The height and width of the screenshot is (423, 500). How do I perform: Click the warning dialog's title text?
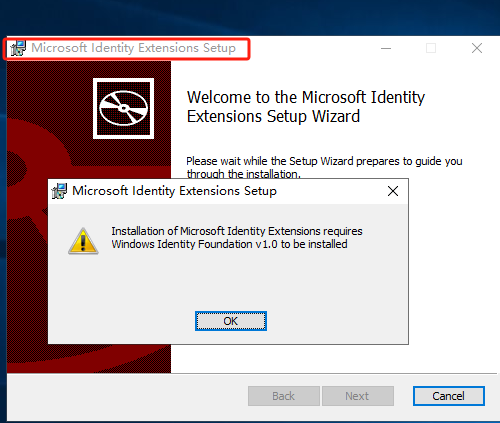174,191
